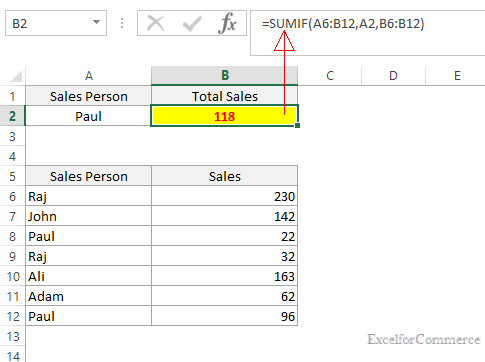The image size is (485, 362).
Task: Click cell A2 containing Paul
Action: (x=88, y=116)
